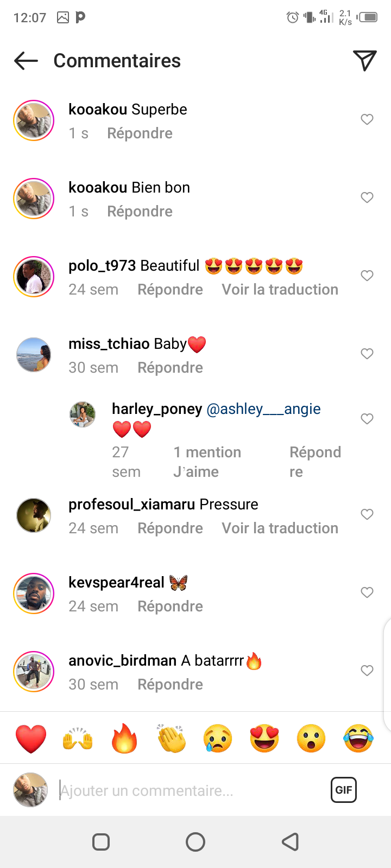The height and width of the screenshot is (868, 391).
Task: Open the share paper-plane icon
Action: 365,61
